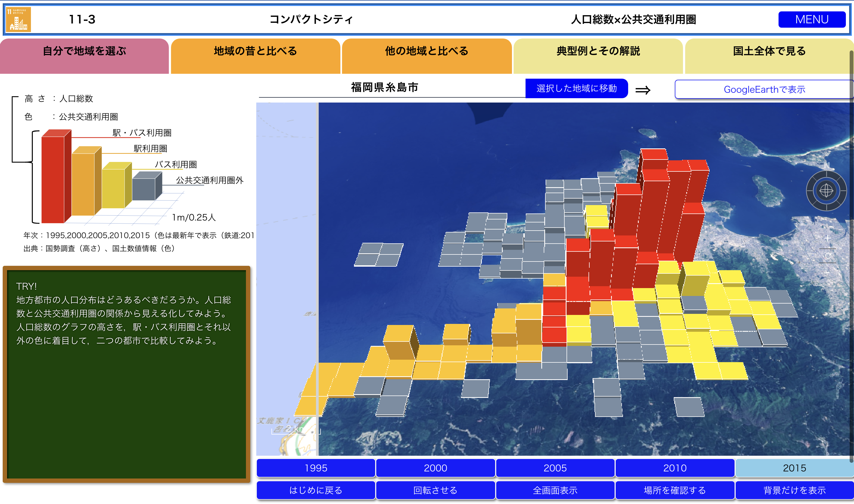Click GoogleEarthで表示 button
Screen dimensions: 854x504
pos(764,89)
